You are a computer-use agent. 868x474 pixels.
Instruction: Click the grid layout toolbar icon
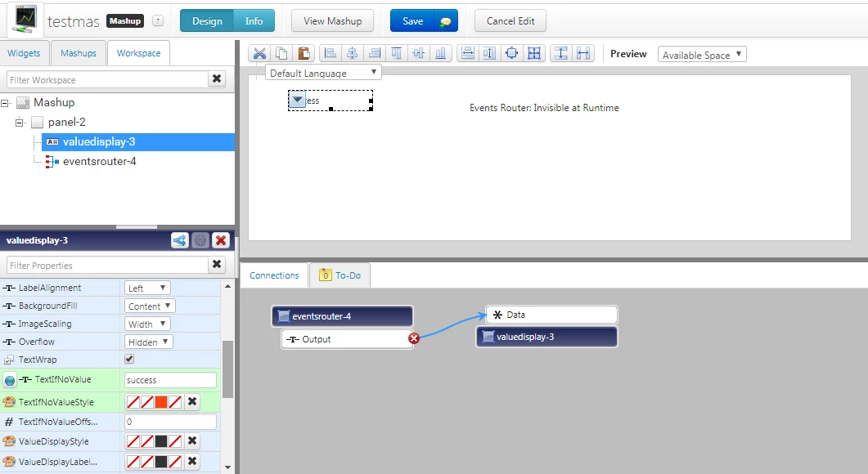[534, 54]
